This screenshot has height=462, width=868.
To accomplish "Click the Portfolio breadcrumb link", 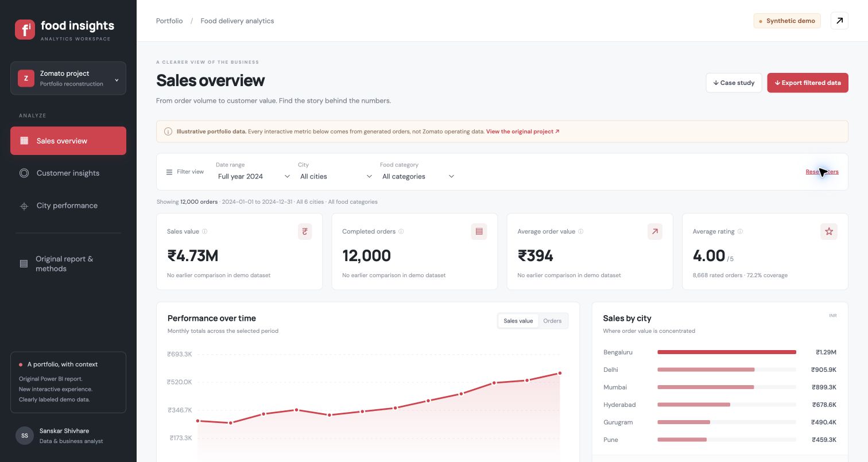I will pos(169,21).
